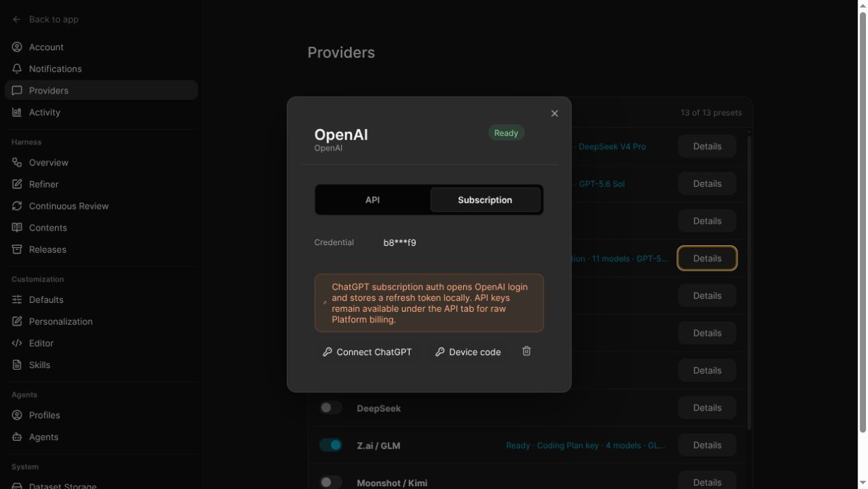Open Details for the DeepSeek row
The height and width of the screenshot is (489, 868).
point(707,407)
